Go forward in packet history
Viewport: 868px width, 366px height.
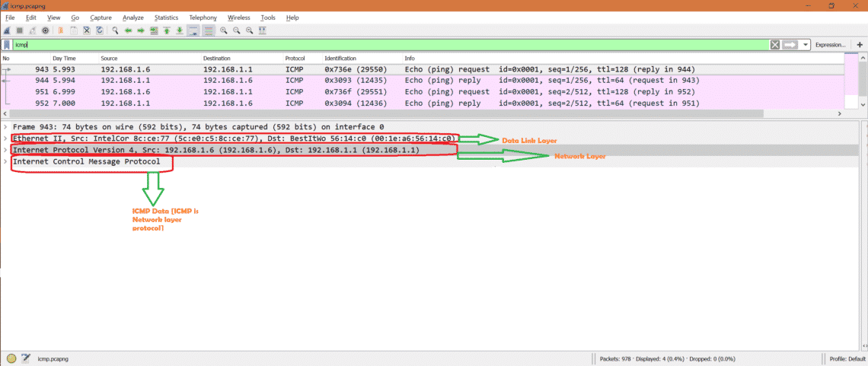pyautogui.click(x=141, y=30)
